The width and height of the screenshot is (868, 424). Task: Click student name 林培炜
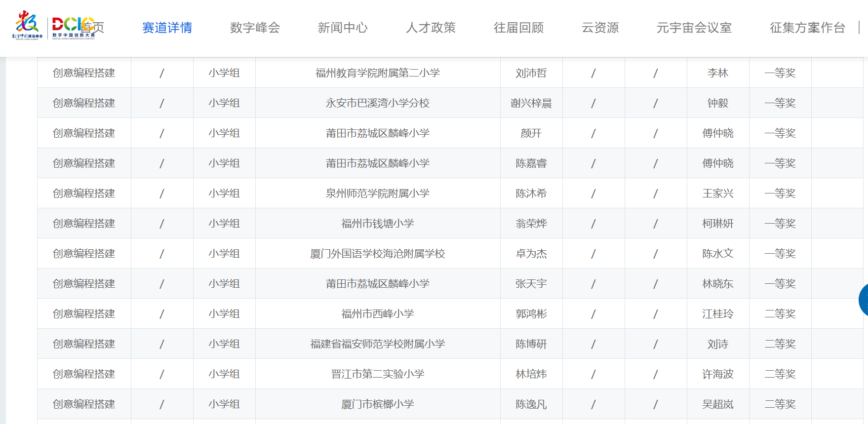(531, 374)
